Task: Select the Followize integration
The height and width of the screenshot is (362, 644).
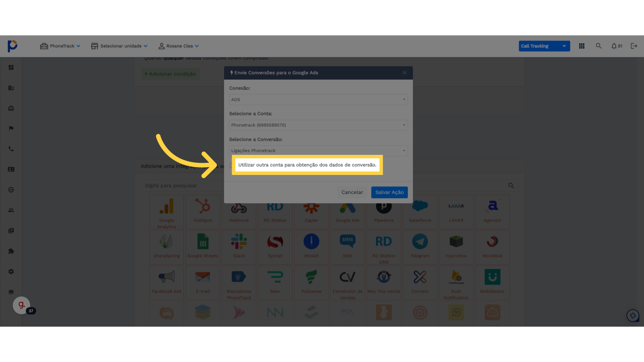Action: pyautogui.click(x=311, y=283)
